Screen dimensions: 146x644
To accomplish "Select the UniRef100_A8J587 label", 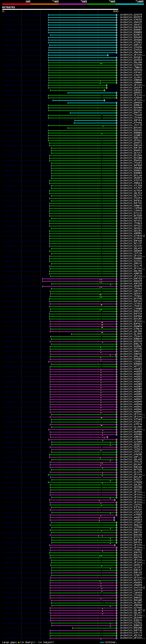I will pyautogui.click(x=131, y=603).
